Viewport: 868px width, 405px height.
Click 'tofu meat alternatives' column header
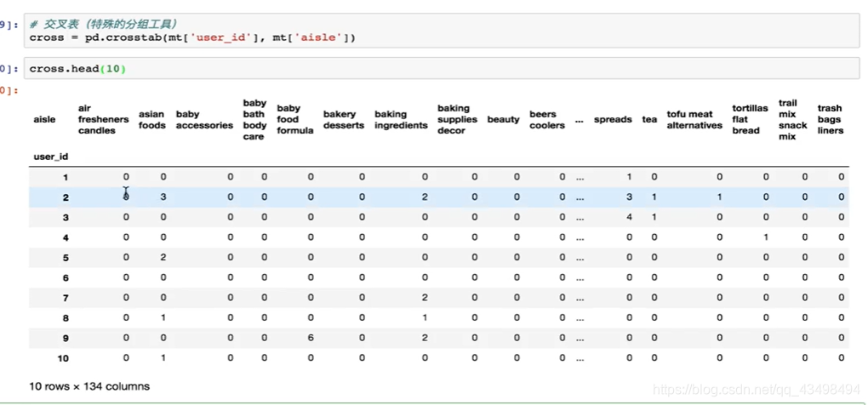point(694,119)
